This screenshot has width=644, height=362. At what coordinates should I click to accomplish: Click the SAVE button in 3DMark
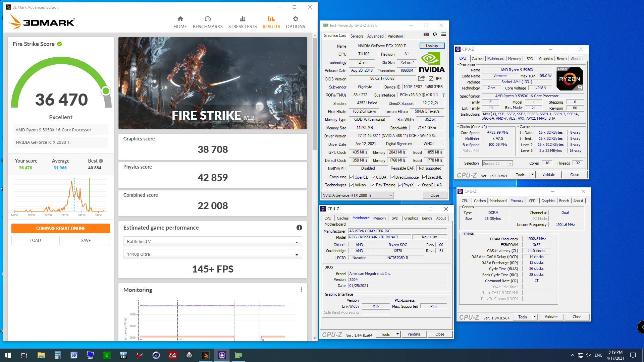click(x=86, y=240)
